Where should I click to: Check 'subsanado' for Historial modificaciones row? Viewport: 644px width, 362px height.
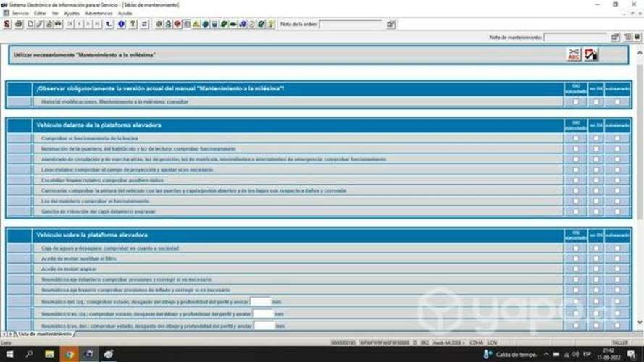(616, 102)
